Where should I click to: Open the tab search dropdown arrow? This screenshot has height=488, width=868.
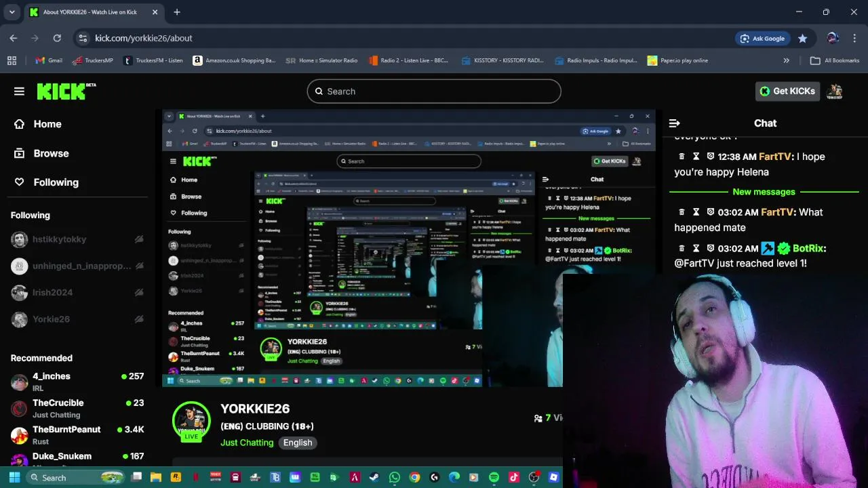(12, 12)
